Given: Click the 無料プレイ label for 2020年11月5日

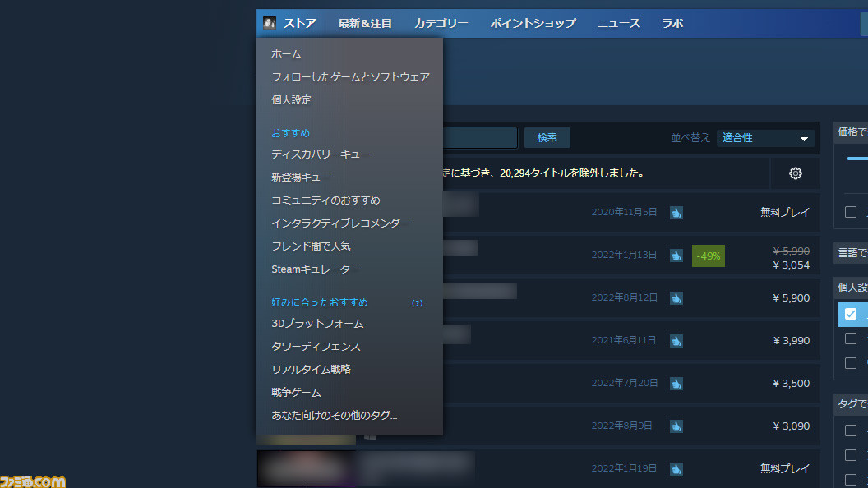Looking at the screenshot, I should click(785, 213).
